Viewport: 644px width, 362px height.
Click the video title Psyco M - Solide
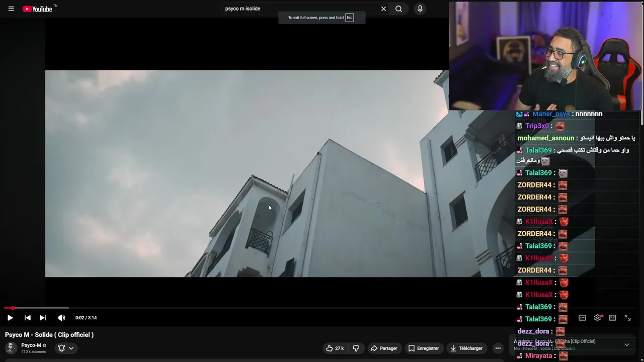coord(49,335)
